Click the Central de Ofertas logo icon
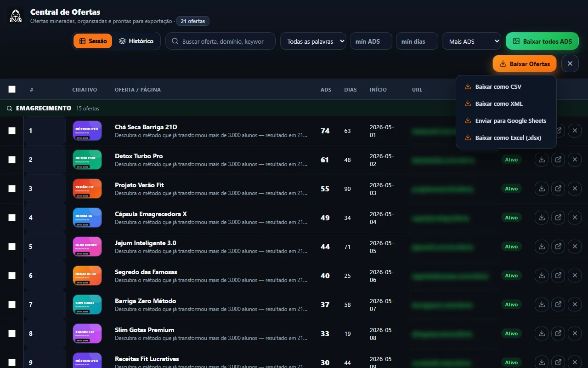This screenshot has height=368, width=588. [x=16, y=16]
